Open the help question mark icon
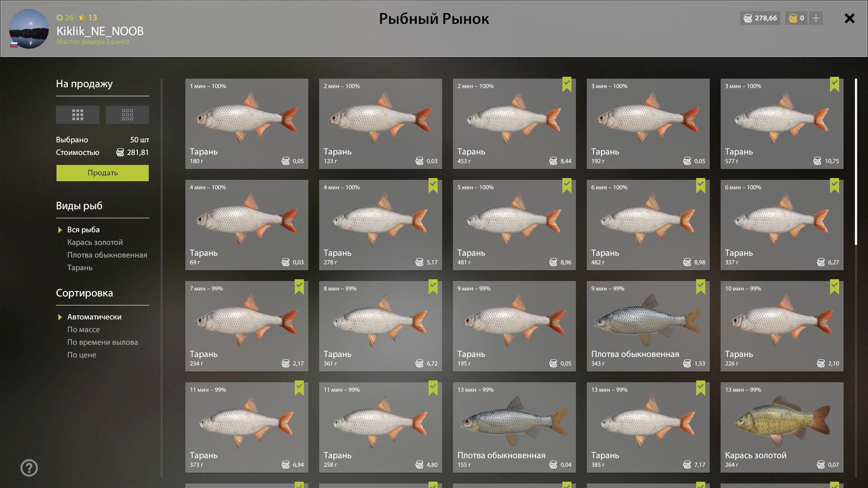This screenshot has height=488, width=868. pos(29,468)
